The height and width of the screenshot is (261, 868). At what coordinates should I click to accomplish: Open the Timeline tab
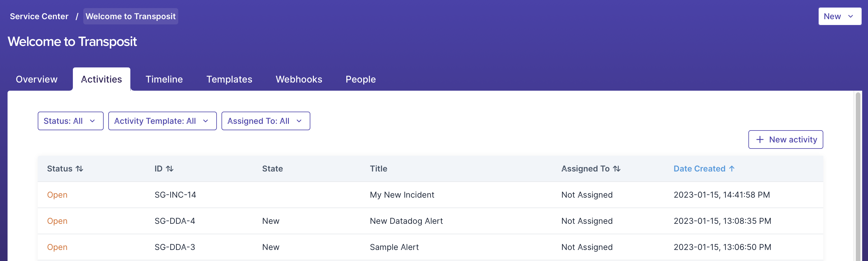tap(164, 79)
